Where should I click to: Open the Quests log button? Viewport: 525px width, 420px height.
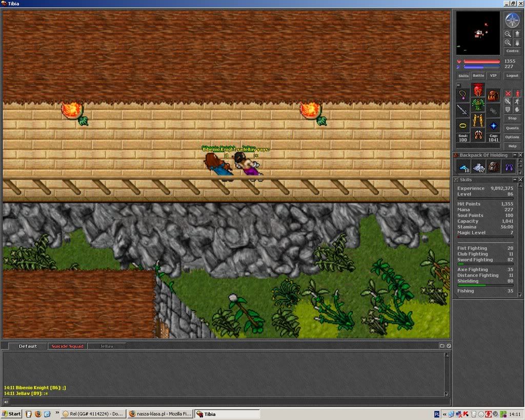click(512, 128)
